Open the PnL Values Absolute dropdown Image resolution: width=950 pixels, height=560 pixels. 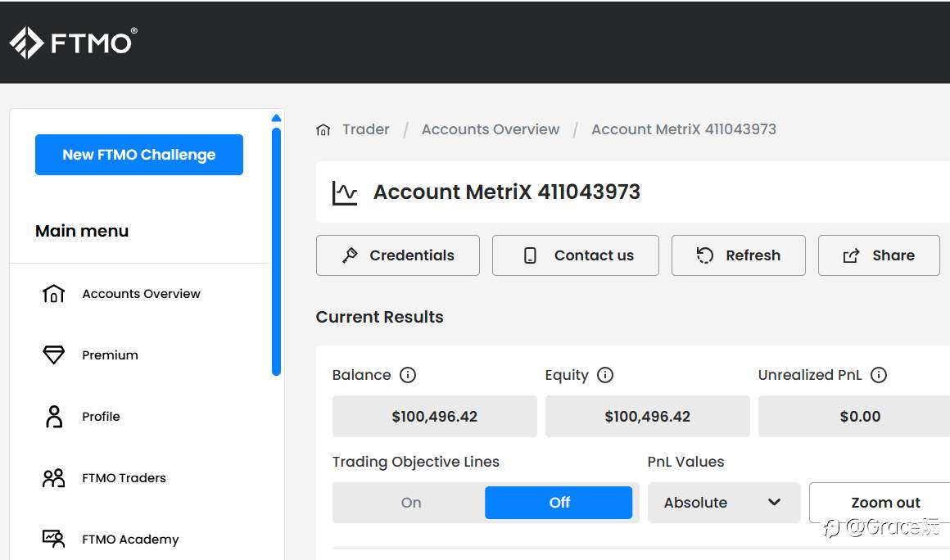(724, 503)
